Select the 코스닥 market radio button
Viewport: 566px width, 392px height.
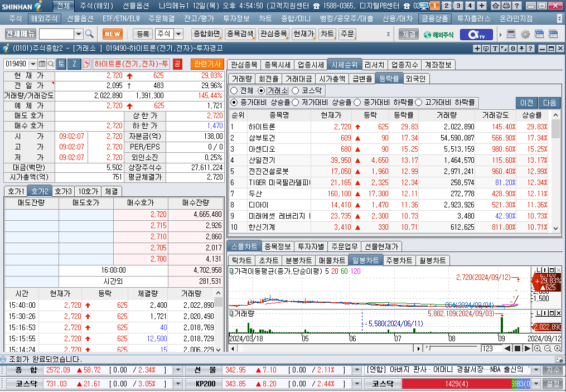(296, 90)
